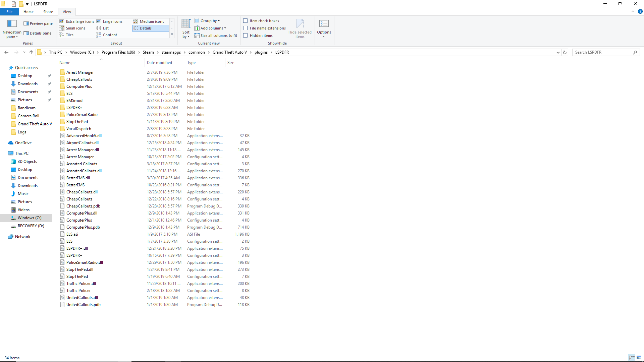644x362 pixels.
Task: Switch to large thumbnails view icon
Action: [639, 358]
